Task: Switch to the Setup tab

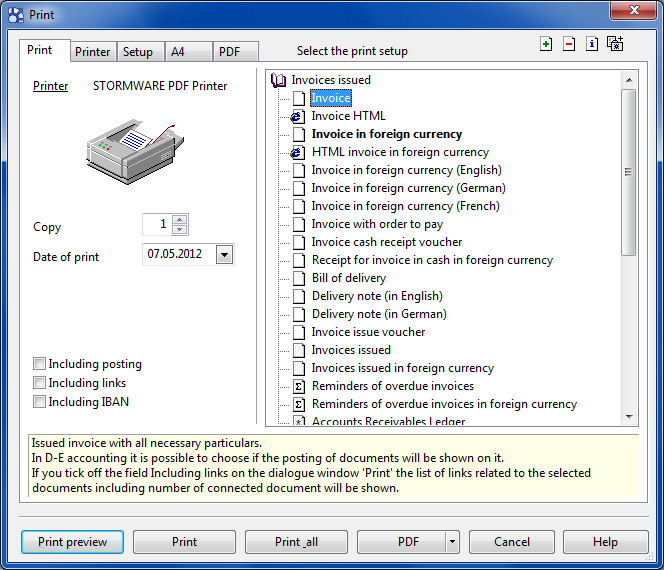Action: coord(138,52)
